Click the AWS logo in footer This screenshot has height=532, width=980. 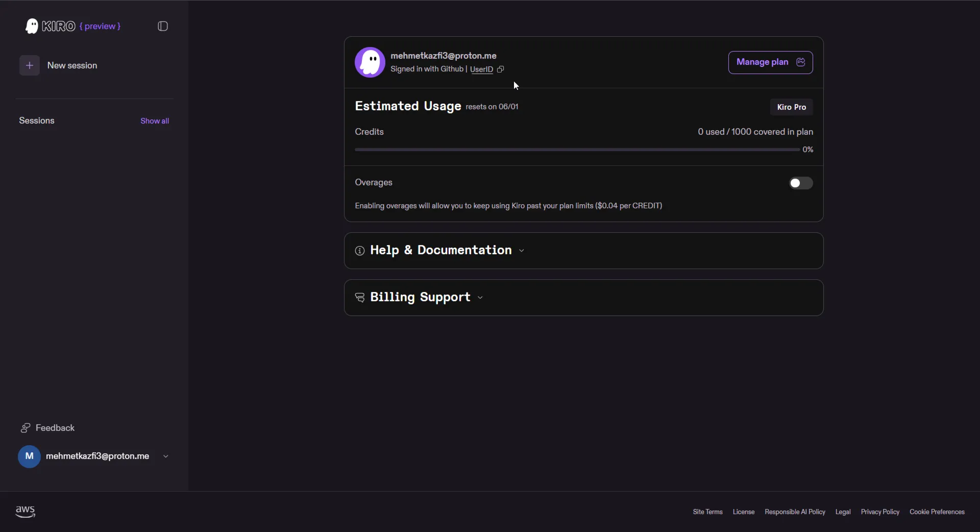[26, 512]
